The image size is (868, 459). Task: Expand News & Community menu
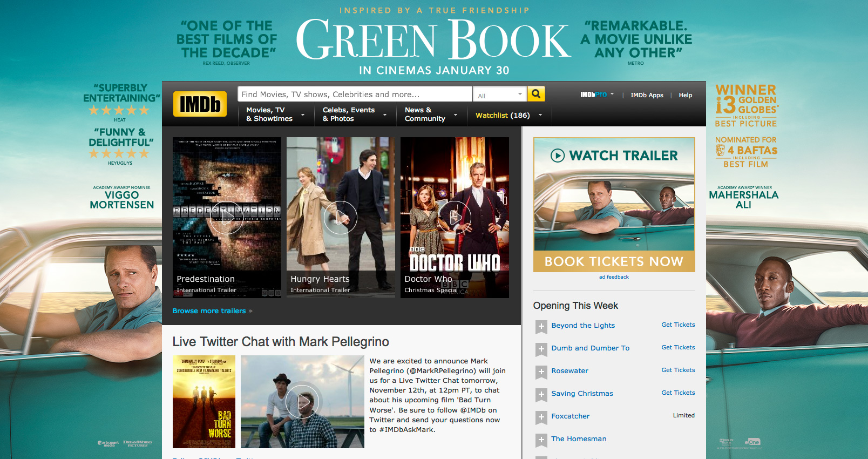coord(431,114)
